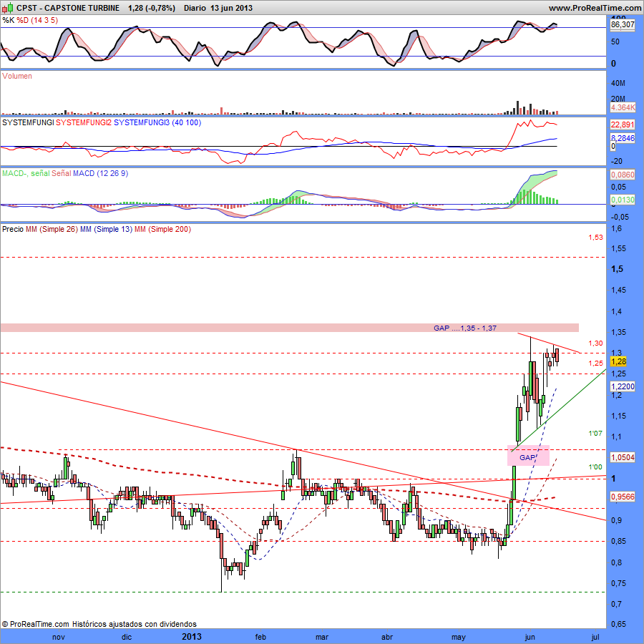Select the CPST - CAPSTONE TURBINE title
Screen dimensions: 644x644
(x=68, y=8)
